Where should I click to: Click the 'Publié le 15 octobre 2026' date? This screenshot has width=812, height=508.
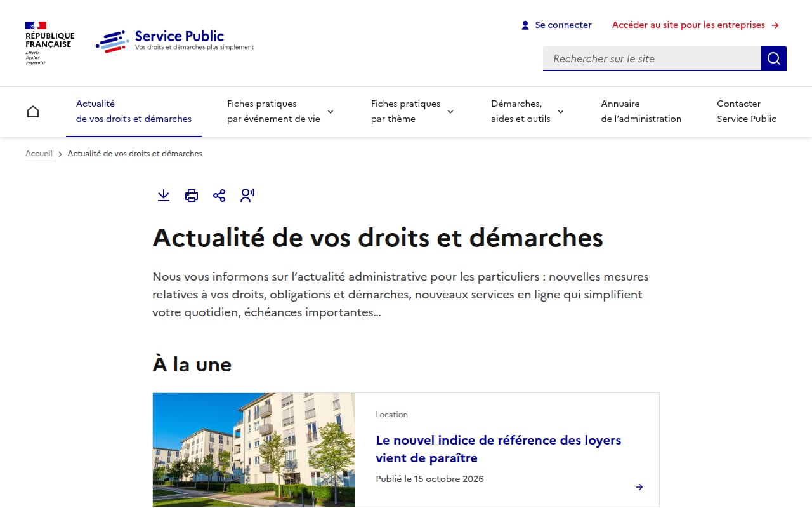tap(429, 479)
